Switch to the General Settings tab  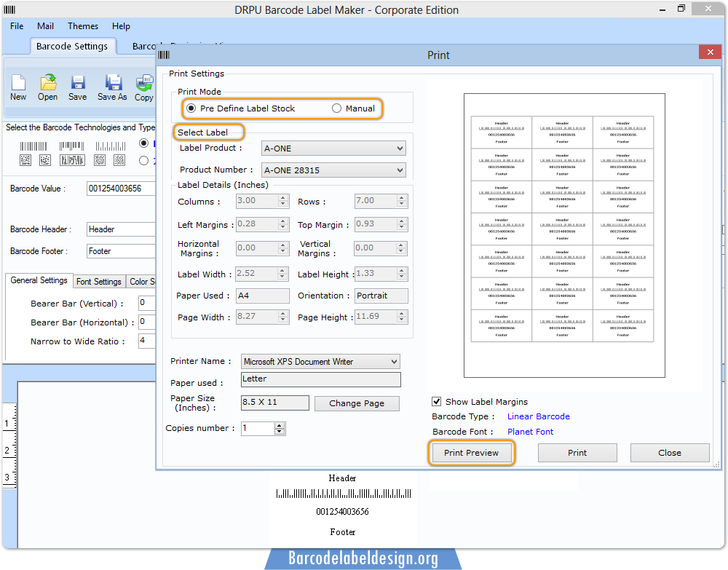(39, 280)
